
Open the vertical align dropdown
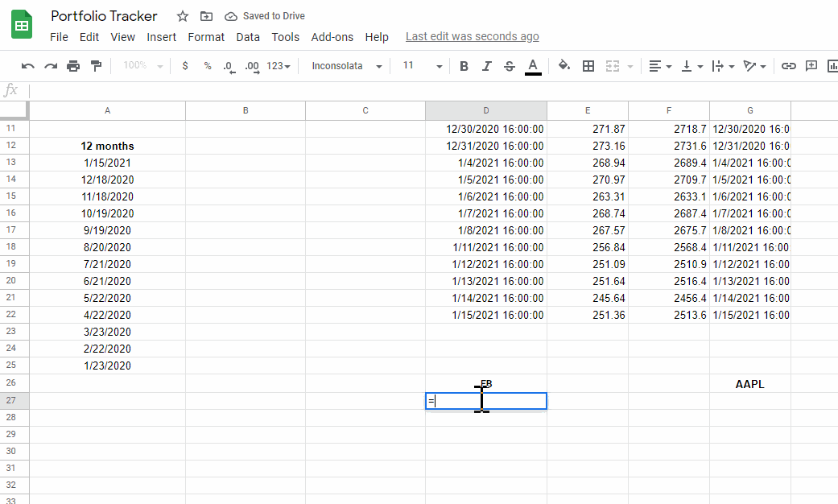(691, 66)
